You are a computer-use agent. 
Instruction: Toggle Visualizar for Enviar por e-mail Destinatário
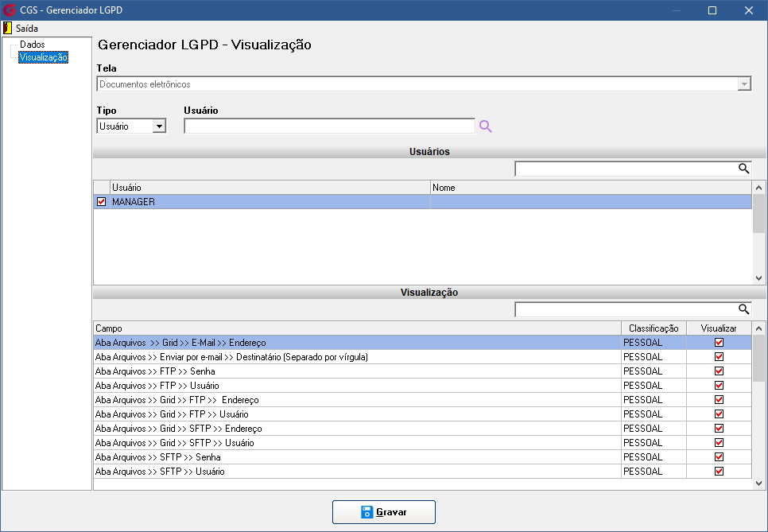[x=719, y=356]
